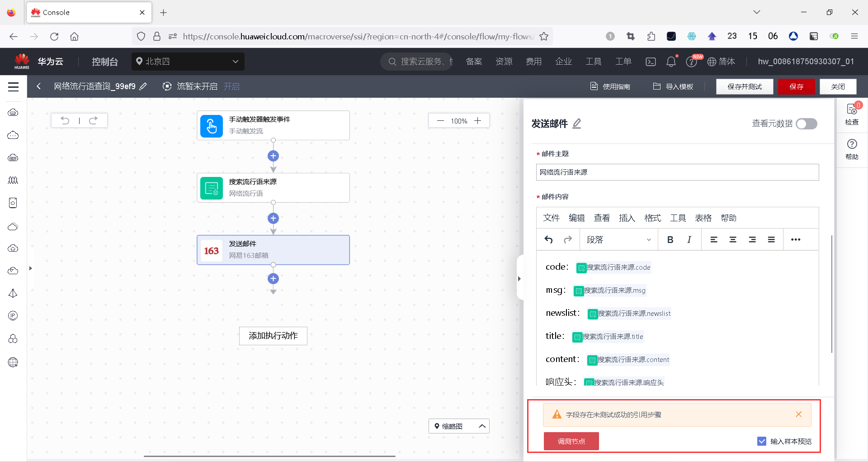Click the 关闭 button
Image resolution: width=868 pixels, height=462 pixels.
pyautogui.click(x=838, y=86)
